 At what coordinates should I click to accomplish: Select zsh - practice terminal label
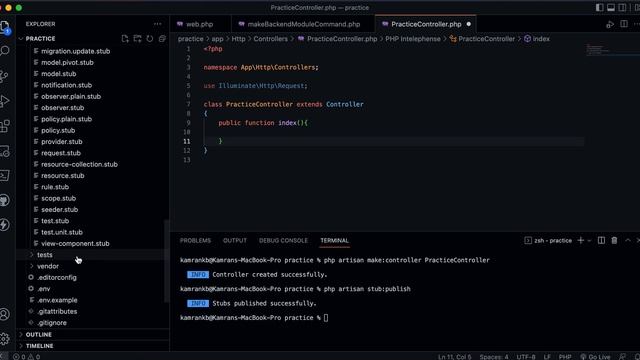(548, 240)
